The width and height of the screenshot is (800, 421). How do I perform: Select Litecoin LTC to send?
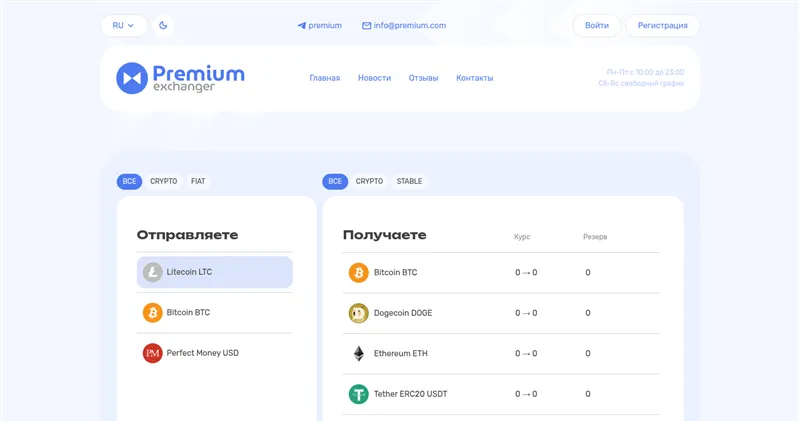[215, 272]
